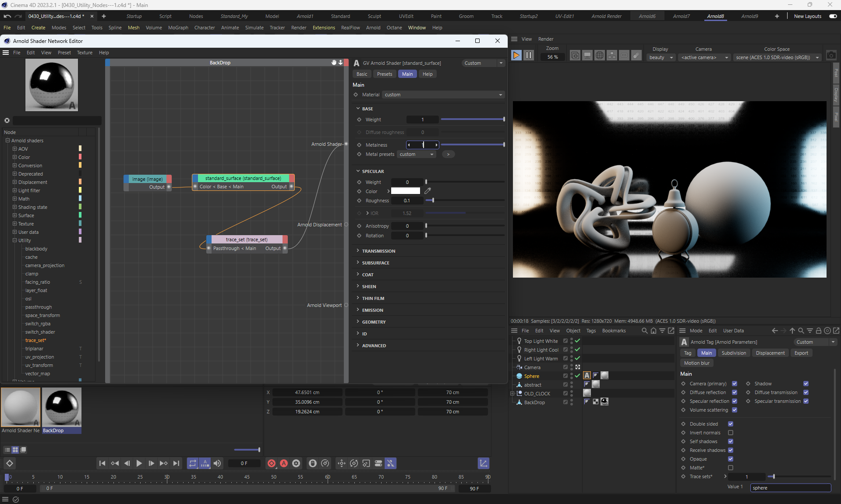Toggle the Matte checkbox in Arnold tag
Image resolution: width=841 pixels, height=504 pixels.
731,468
